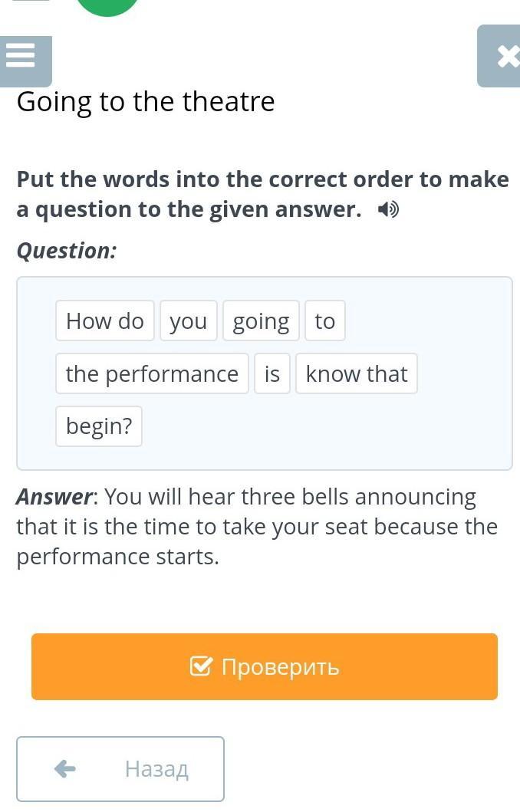520x812 pixels.
Task: Play the audio speaker icon
Action: pyautogui.click(x=388, y=210)
